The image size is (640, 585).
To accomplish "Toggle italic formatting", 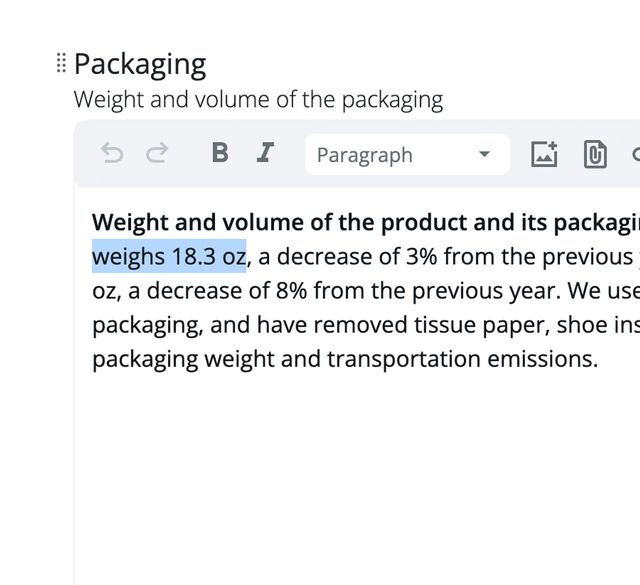I will point(265,154).
